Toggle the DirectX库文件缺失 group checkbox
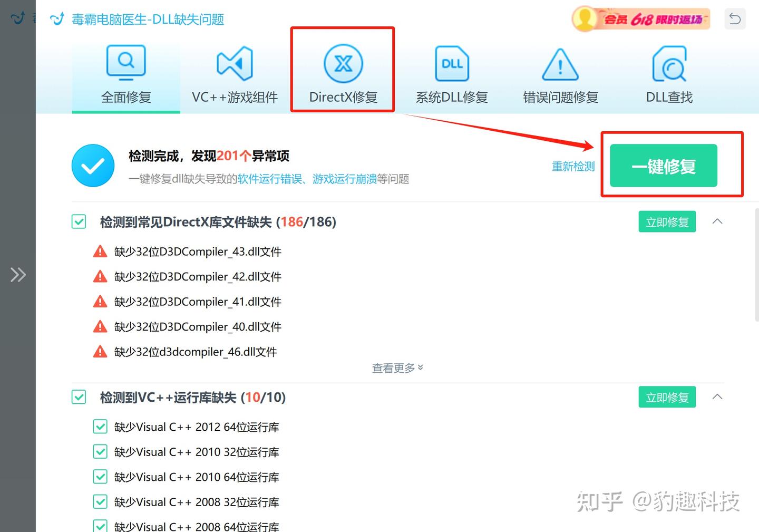The width and height of the screenshot is (759, 532). click(79, 221)
